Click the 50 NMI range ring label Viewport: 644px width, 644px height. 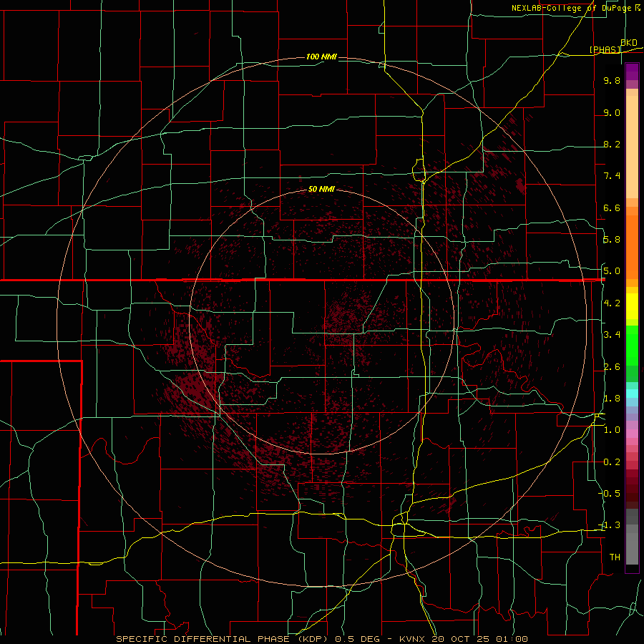click(x=321, y=189)
